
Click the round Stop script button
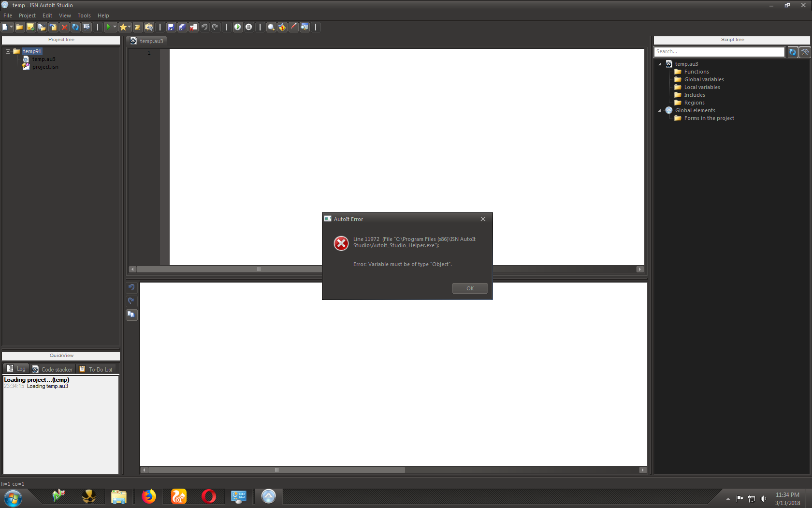[249, 27]
